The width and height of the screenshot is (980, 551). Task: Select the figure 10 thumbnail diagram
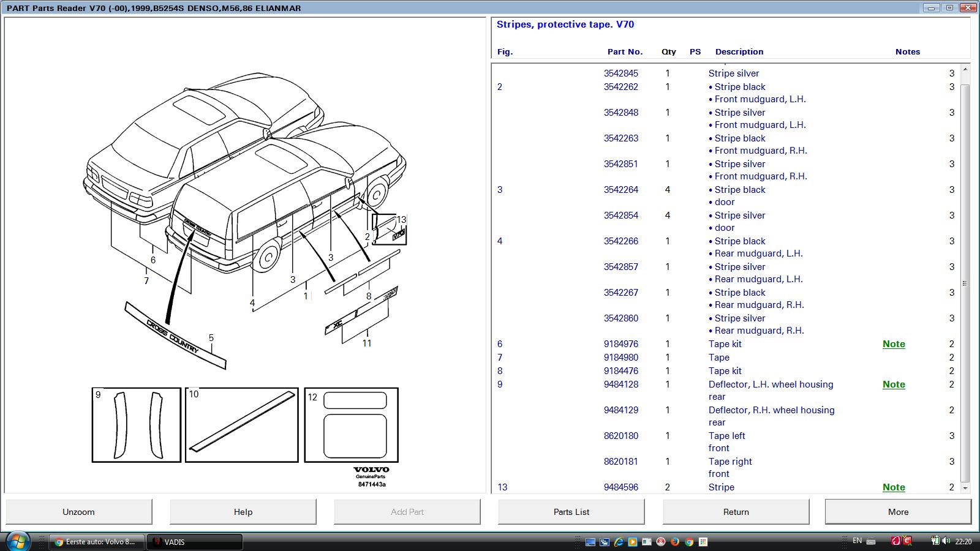(x=241, y=425)
